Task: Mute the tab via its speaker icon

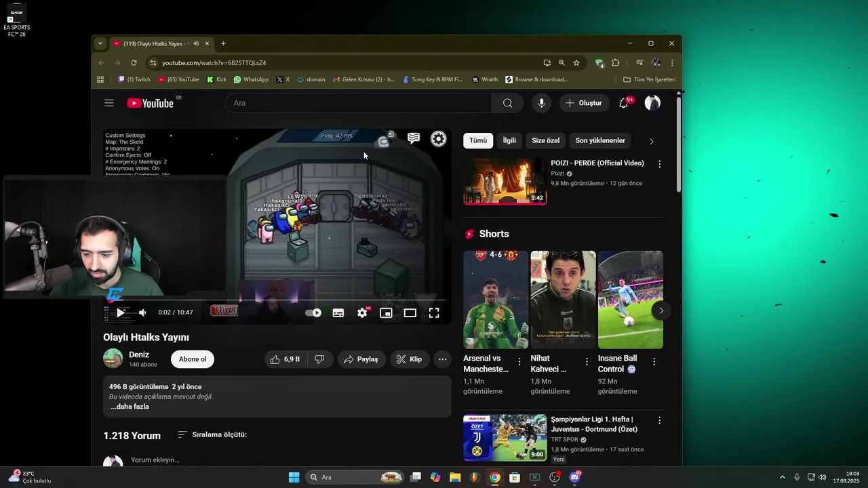Action: pos(196,43)
